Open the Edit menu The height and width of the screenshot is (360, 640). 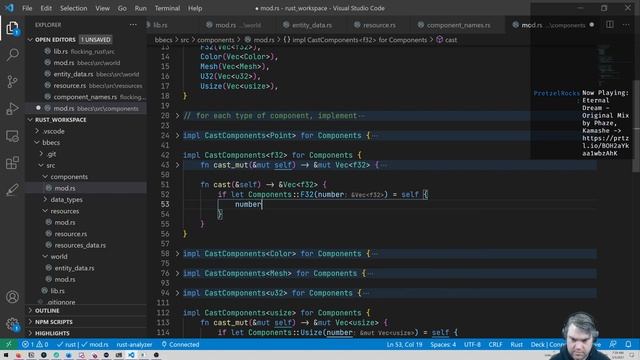(x=46, y=8)
